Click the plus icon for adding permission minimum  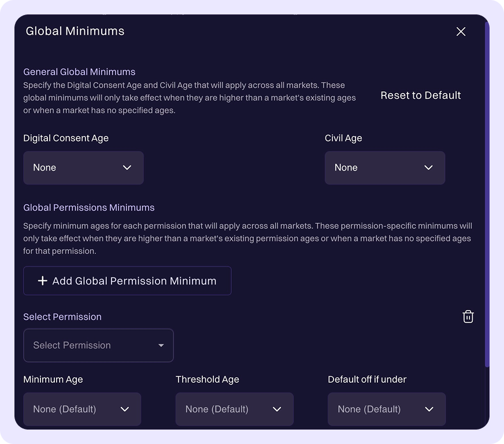[x=42, y=281]
